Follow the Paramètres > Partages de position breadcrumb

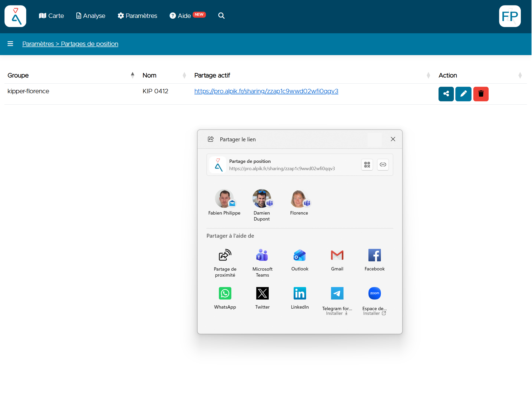[x=70, y=44]
